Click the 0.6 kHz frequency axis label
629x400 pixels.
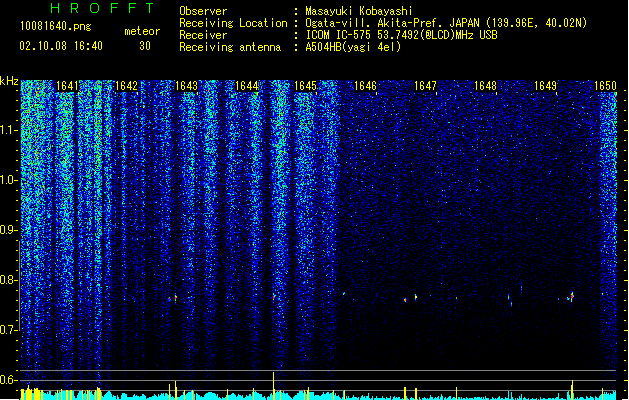(8, 380)
